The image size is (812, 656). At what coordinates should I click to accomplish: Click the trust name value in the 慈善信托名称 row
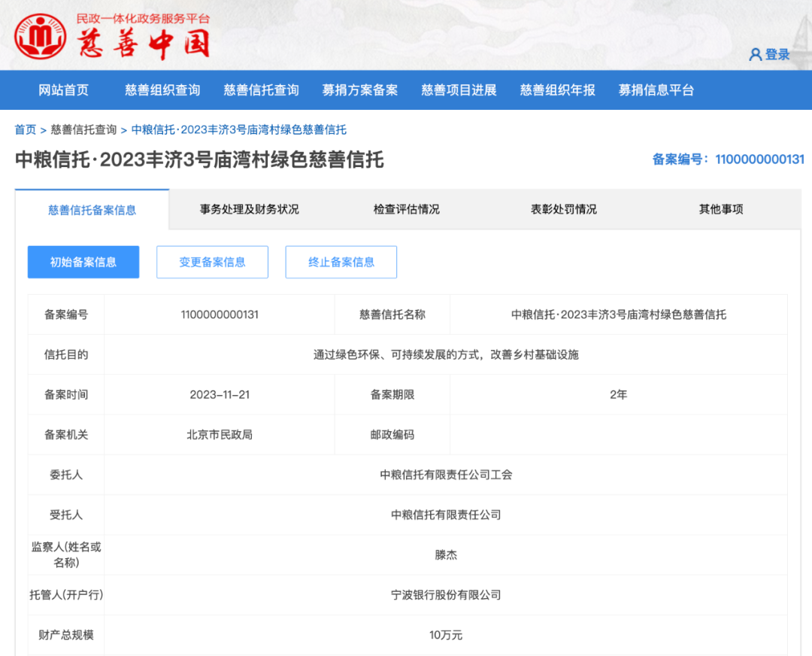619,314
